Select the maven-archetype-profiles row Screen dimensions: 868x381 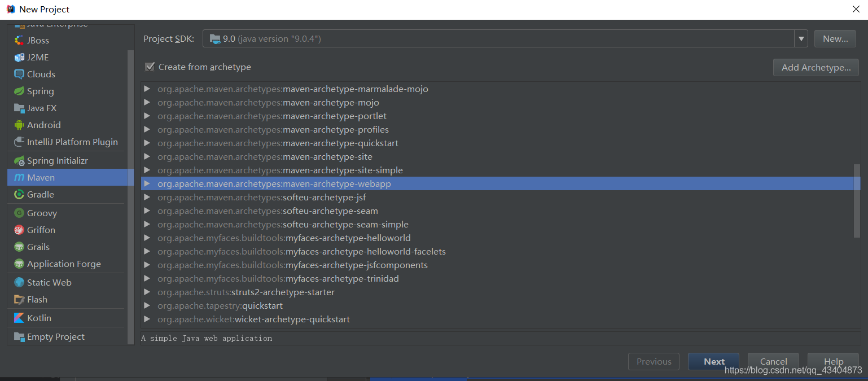coord(501,129)
